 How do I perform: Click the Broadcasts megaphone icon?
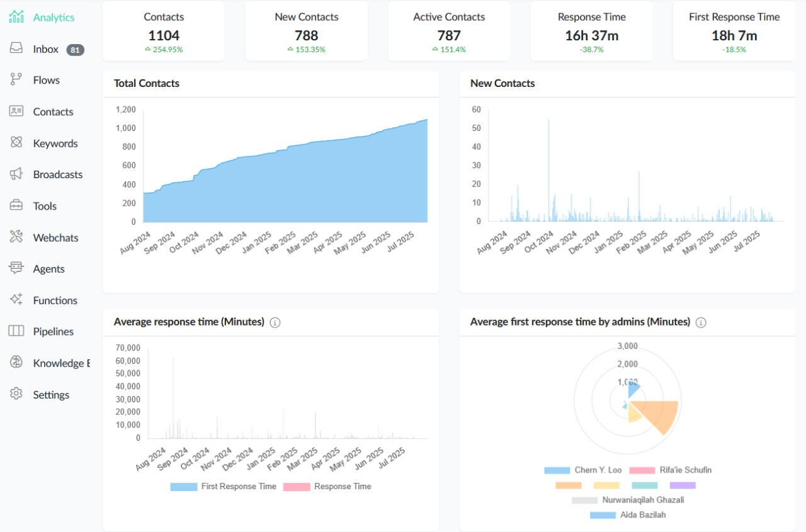point(16,174)
